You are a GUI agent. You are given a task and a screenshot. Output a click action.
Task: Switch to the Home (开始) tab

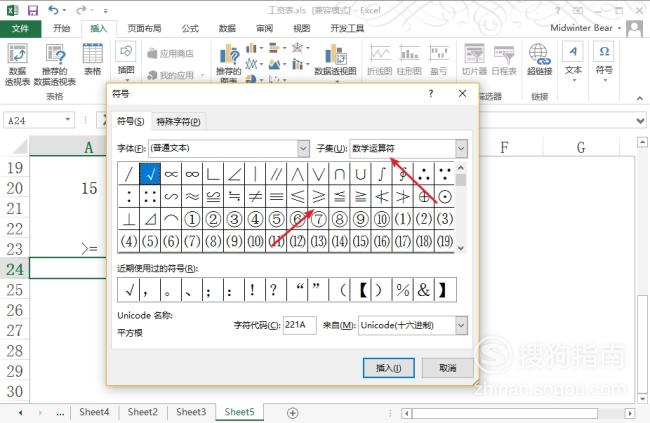(61, 28)
